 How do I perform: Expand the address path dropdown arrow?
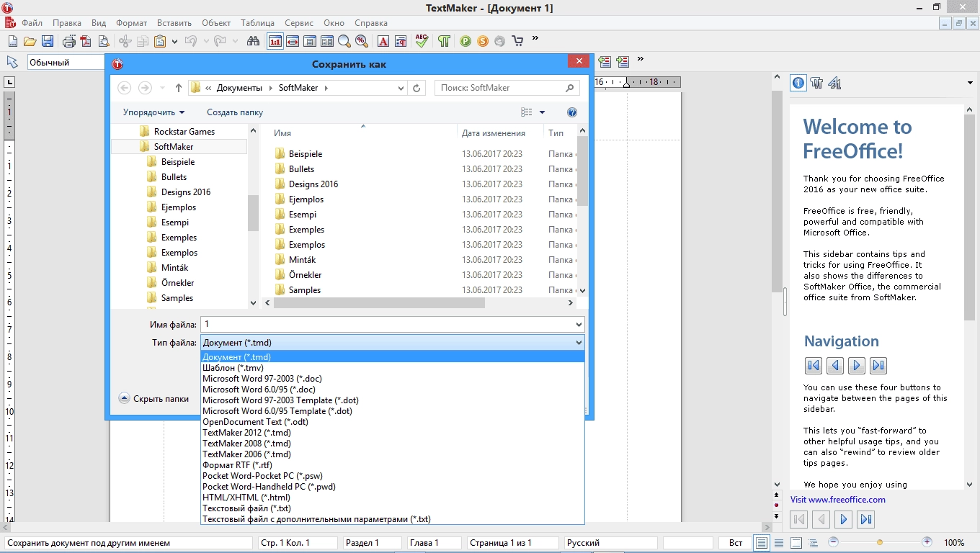(x=401, y=88)
